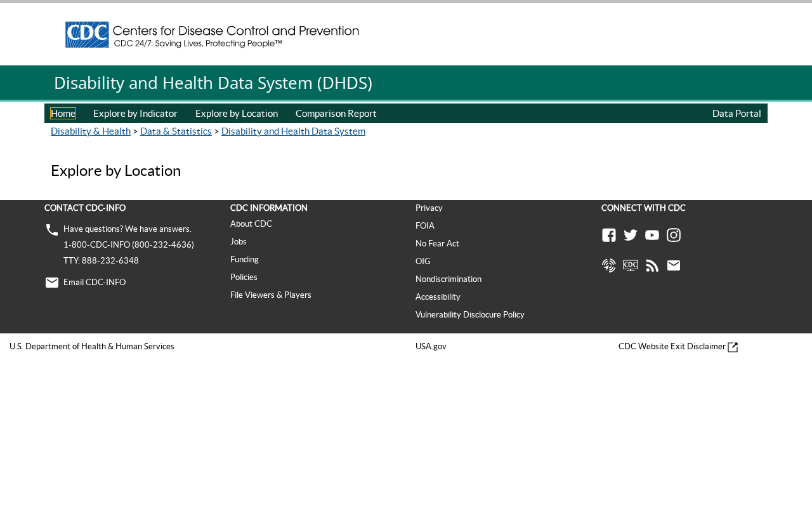Click the CONTACT CDC-INFO heading
Viewport: 812px width, 508px height.
pyautogui.click(x=85, y=208)
